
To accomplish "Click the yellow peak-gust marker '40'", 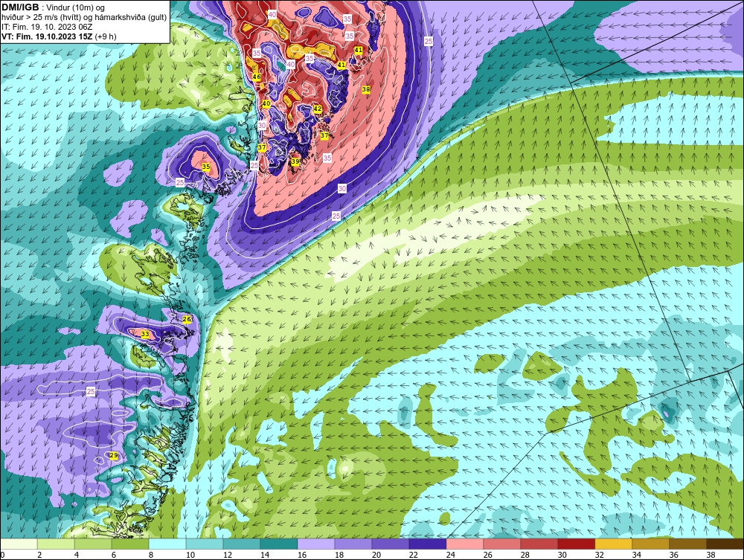I will pyautogui.click(x=266, y=104).
